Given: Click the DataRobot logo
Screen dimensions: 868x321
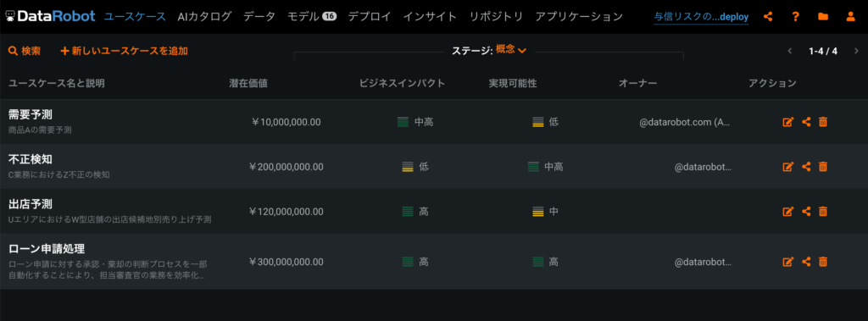Looking at the screenshot, I should click(x=50, y=16).
